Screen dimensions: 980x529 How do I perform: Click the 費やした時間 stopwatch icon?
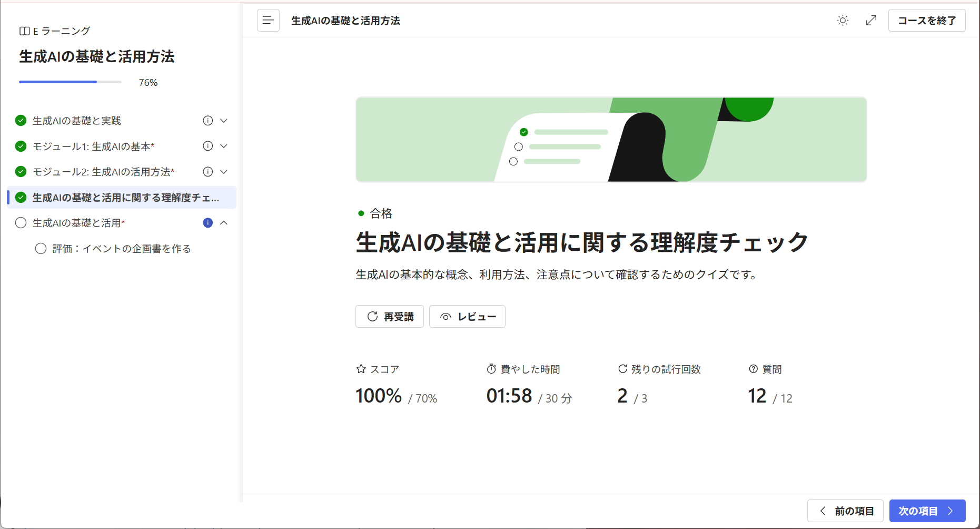point(491,369)
